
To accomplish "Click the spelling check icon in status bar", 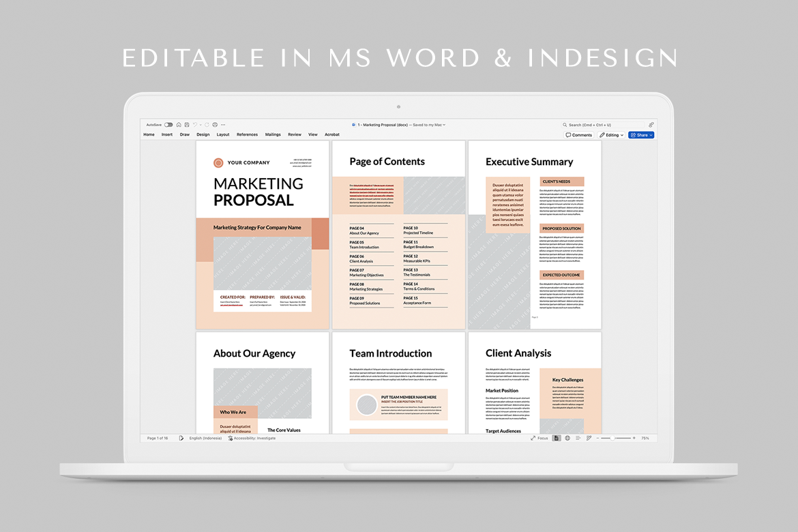I will coord(181,438).
